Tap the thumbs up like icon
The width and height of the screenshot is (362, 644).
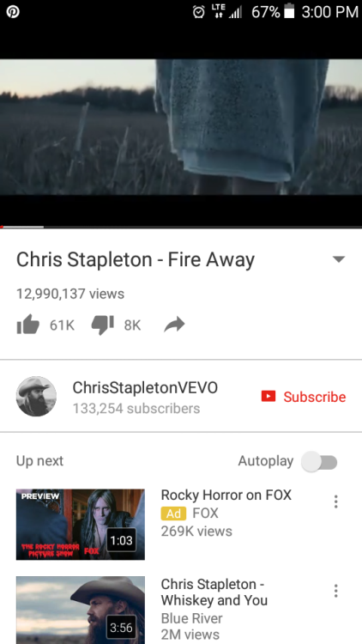click(28, 325)
